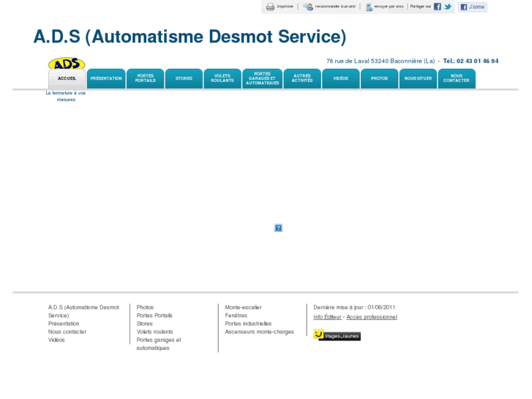The image size is (532, 399).
Task: Click the printer icon to print
Action: (x=270, y=7)
